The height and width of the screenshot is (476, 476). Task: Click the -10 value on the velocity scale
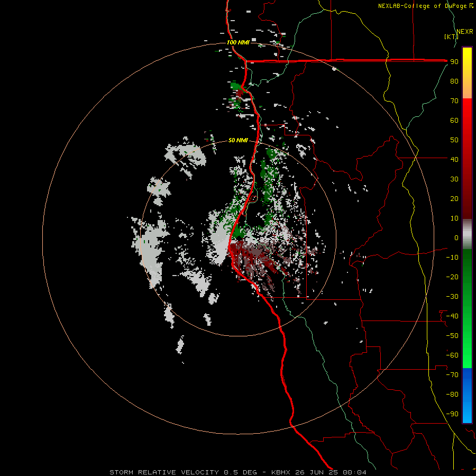pyautogui.click(x=452, y=258)
